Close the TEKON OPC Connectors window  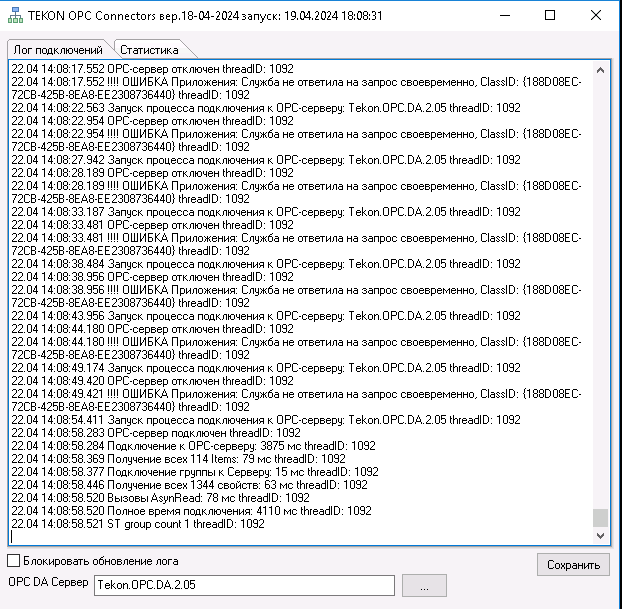(x=596, y=15)
